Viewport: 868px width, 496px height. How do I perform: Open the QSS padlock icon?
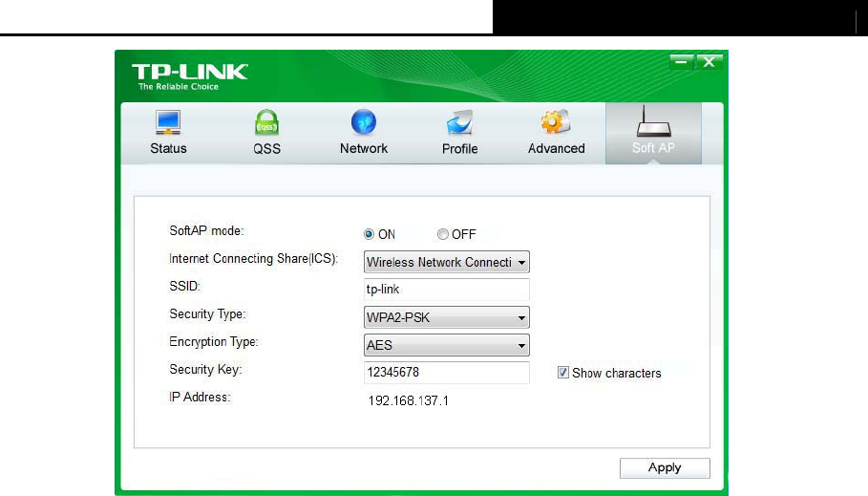point(266,122)
